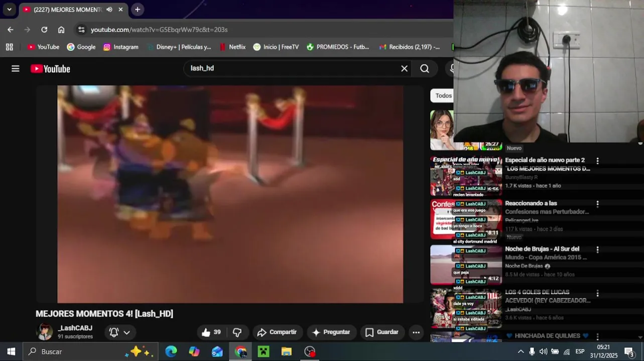Open options for Reaccionando a las Confesiones

tap(597, 204)
